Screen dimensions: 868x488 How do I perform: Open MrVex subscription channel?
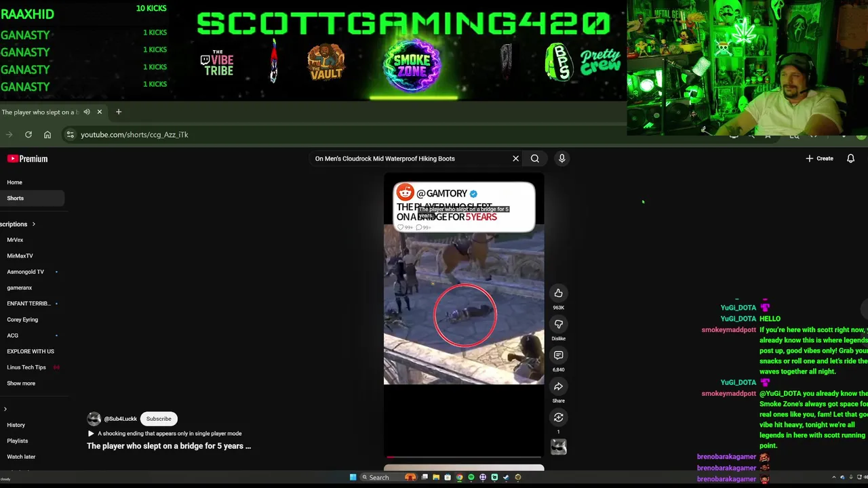(15, 240)
